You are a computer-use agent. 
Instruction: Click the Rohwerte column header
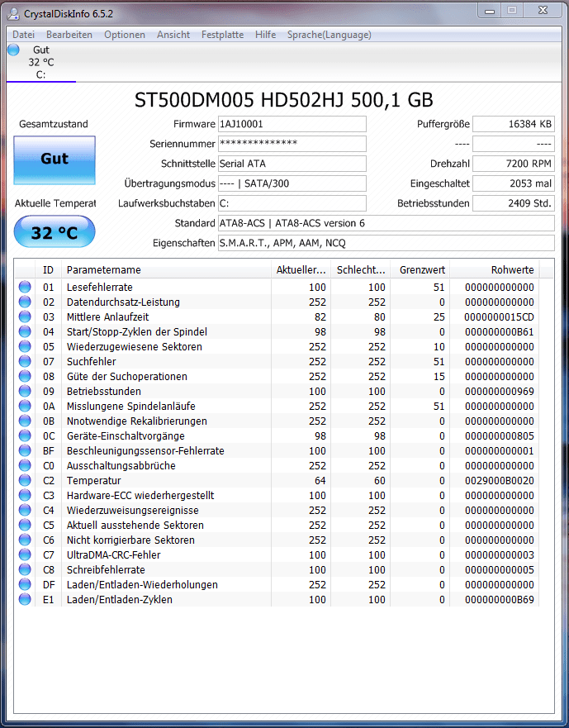pos(495,269)
